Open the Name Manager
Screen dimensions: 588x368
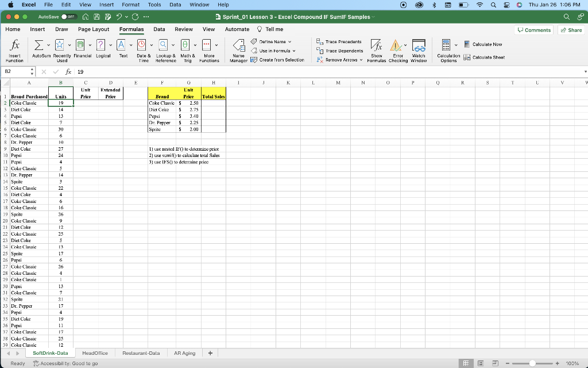pyautogui.click(x=239, y=50)
